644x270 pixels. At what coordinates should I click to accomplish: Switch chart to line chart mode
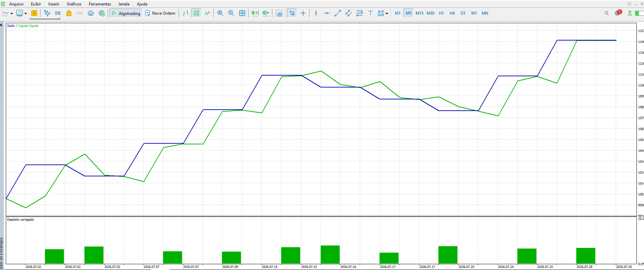(x=207, y=13)
